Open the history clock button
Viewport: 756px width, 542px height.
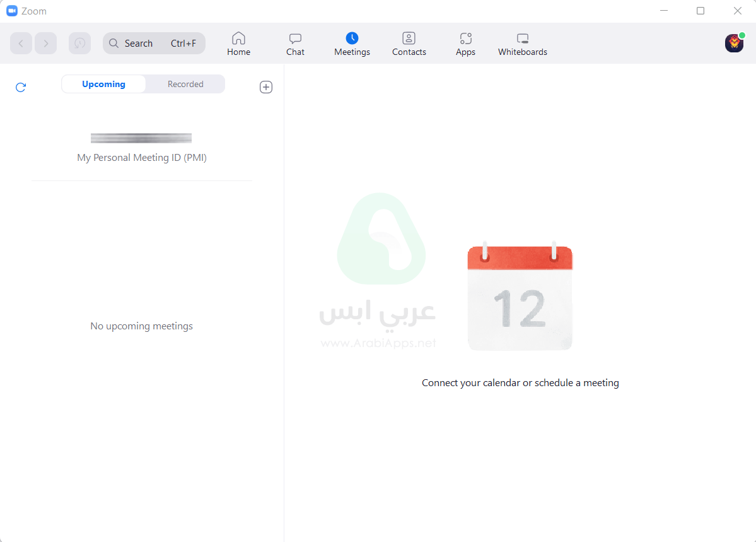79,43
